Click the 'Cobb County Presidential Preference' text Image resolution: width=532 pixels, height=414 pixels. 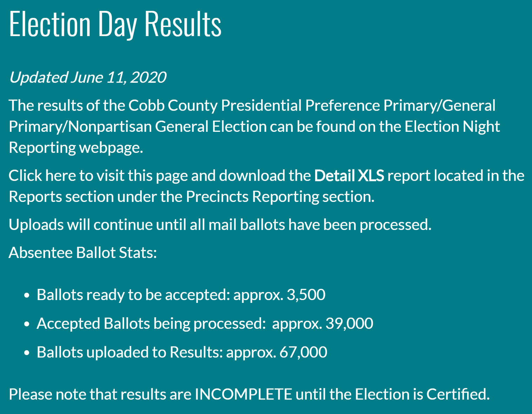coord(254,106)
